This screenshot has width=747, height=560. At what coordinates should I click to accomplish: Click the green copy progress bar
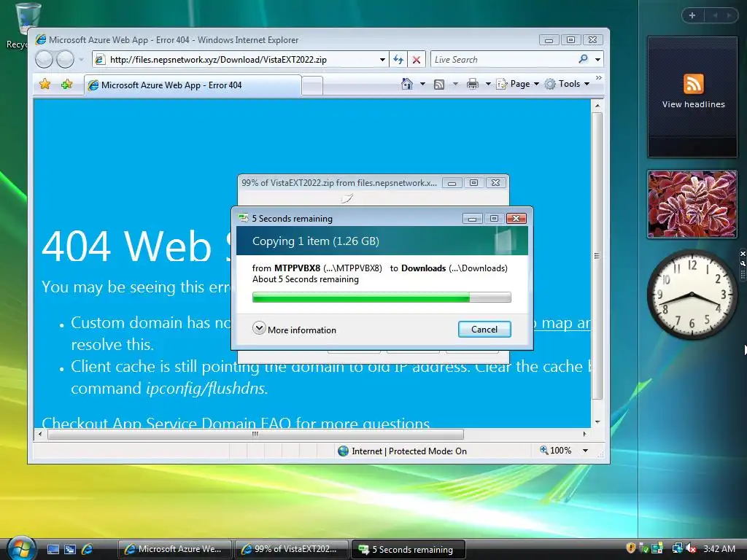[382, 297]
